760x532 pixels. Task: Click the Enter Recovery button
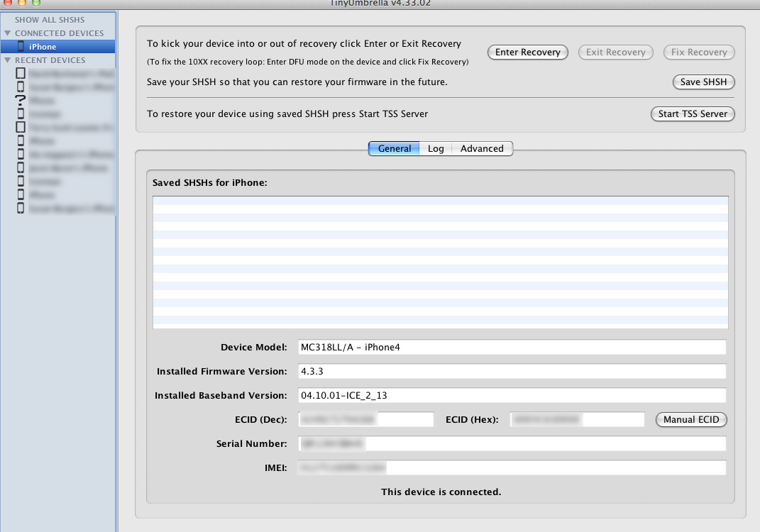pos(528,52)
